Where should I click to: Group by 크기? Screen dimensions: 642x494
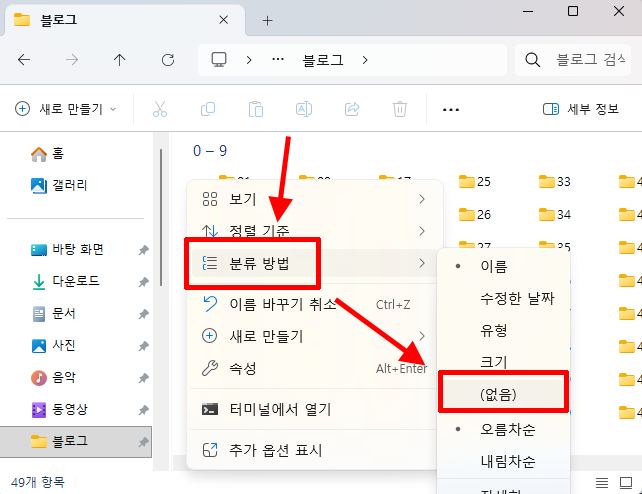[x=503, y=361]
